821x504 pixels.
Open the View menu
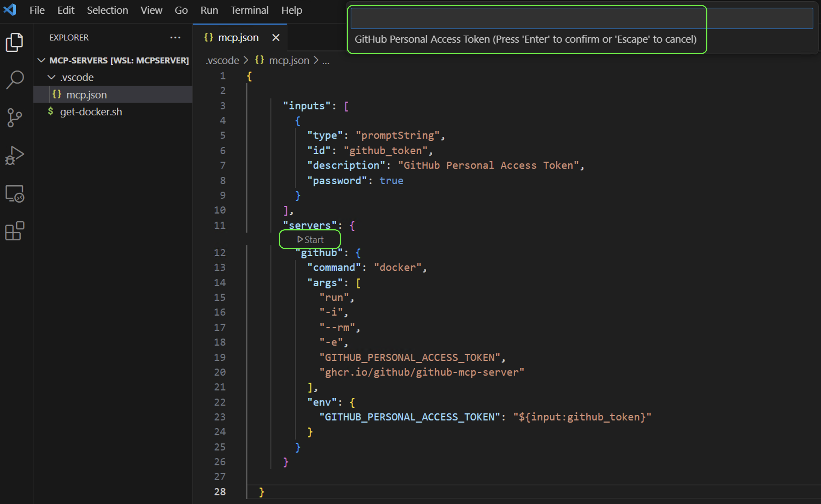coord(151,10)
